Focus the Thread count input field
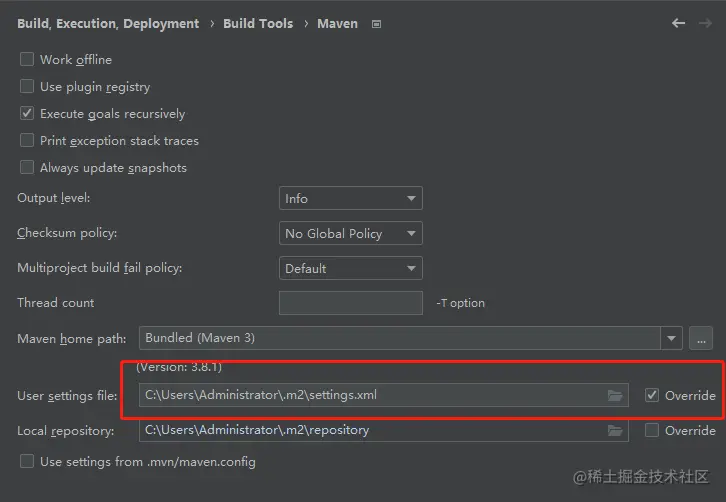The height and width of the screenshot is (502, 726). tap(350, 303)
